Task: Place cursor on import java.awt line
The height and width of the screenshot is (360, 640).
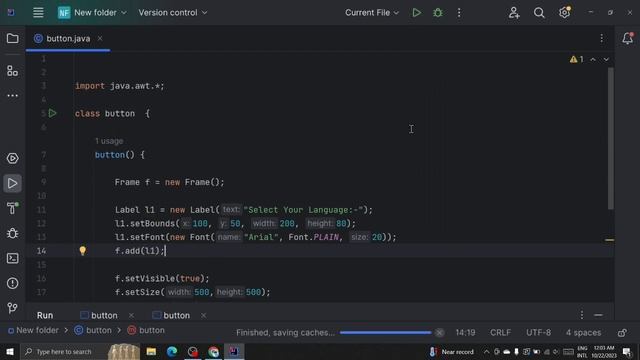Action: click(x=120, y=86)
